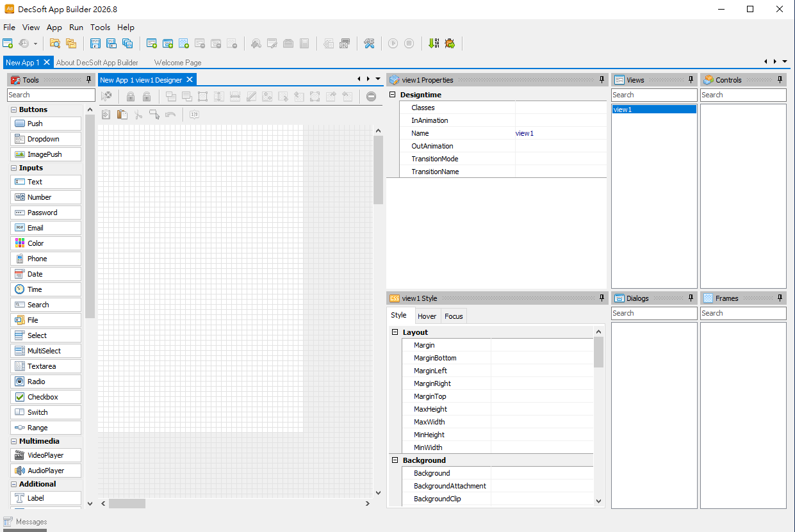Select the Color input control tool

(x=45, y=243)
